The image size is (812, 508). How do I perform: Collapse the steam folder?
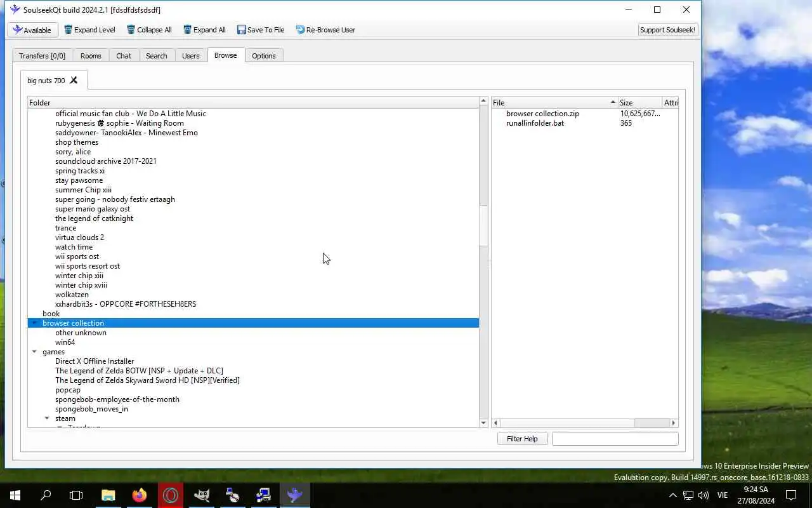[x=47, y=418]
